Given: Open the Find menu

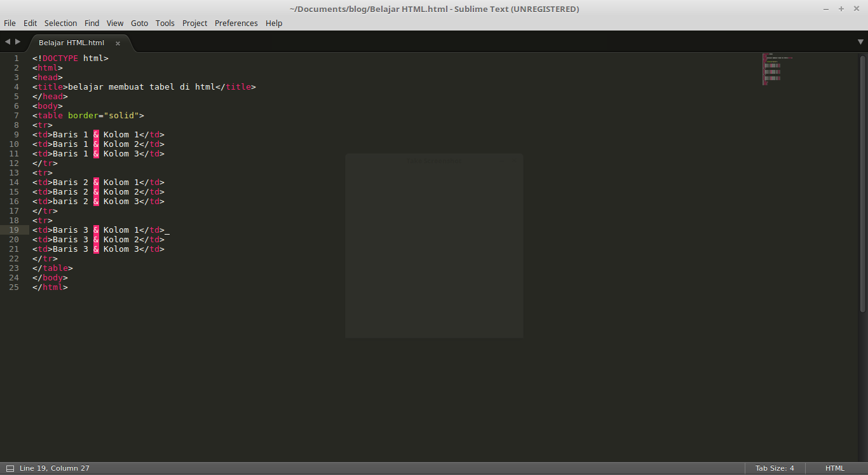Looking at the screenshot, I should pos(92,23).
